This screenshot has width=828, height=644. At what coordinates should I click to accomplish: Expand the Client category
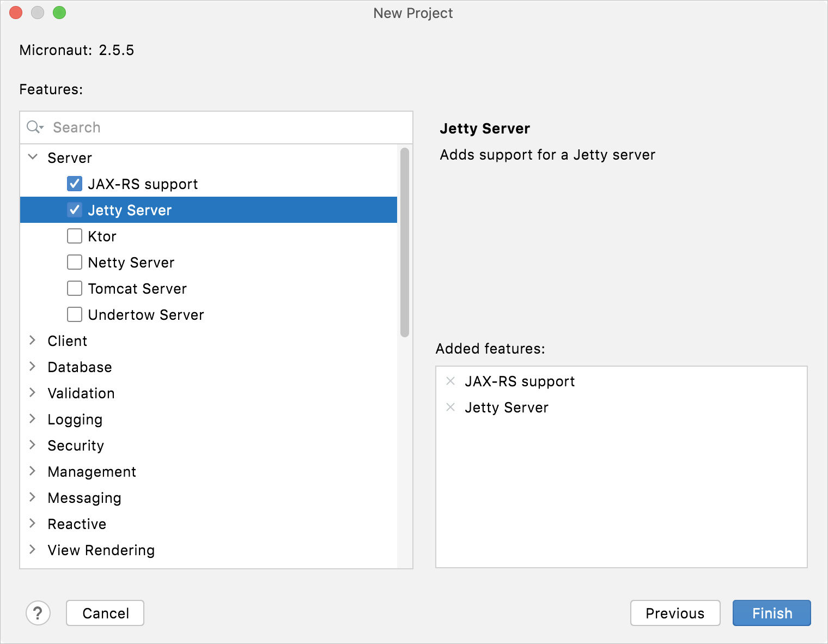point(33,341)
